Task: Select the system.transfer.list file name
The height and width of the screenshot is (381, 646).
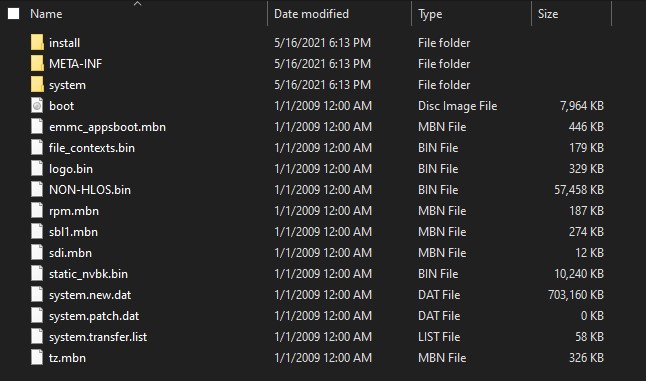Action: pyautogui.click(x=98, y=337)
